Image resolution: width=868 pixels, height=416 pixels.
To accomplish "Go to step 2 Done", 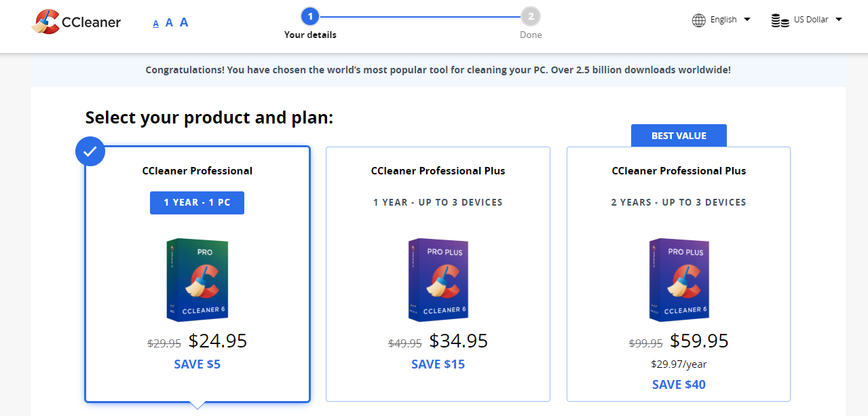I will click(x=531, y=16).
